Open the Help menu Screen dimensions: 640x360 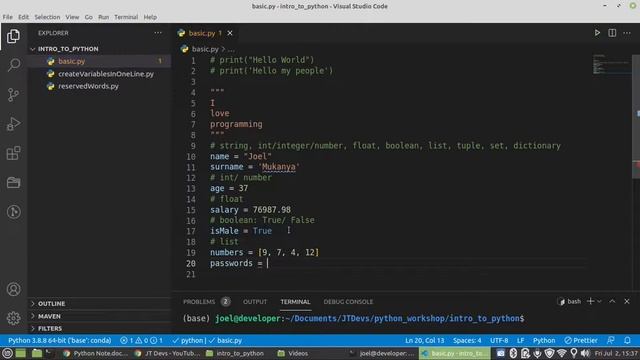150,17
